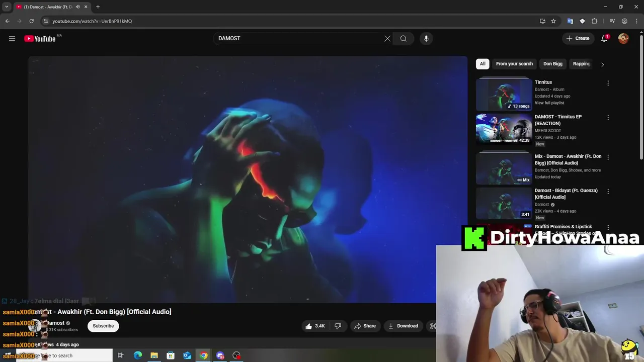Click the search magnifier button

point(404,38)
